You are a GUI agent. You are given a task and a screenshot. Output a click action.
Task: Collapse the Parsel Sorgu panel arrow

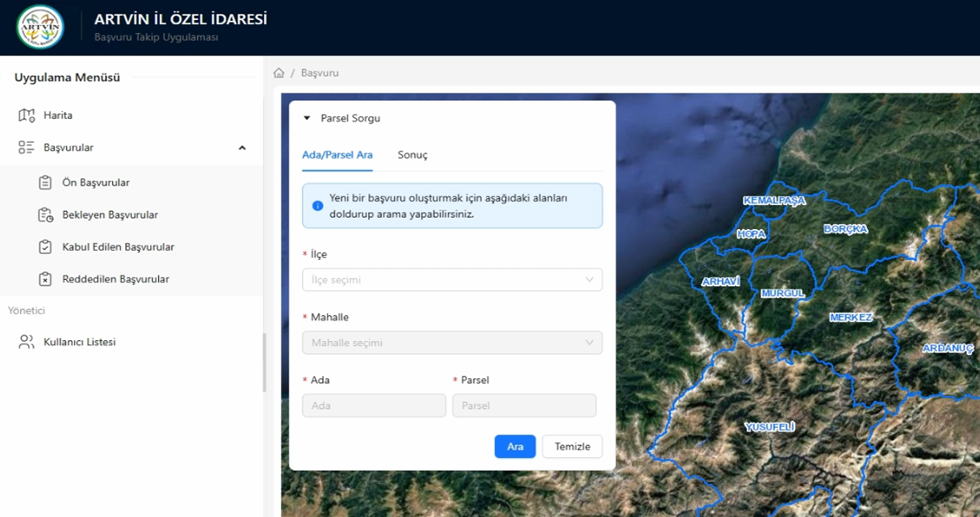[307, 119]
